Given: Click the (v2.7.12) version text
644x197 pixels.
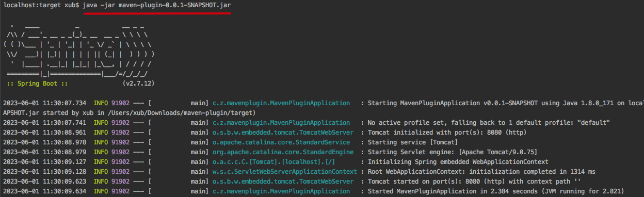Looking at the screenshot, I should pyautogui.click(x=139, y=83).
